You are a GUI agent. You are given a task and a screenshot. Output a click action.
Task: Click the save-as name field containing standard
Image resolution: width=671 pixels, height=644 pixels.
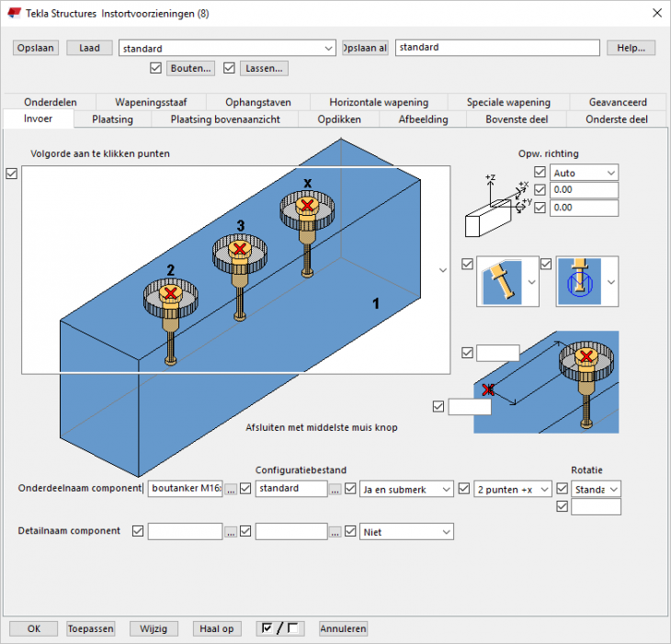coord(497,48)
